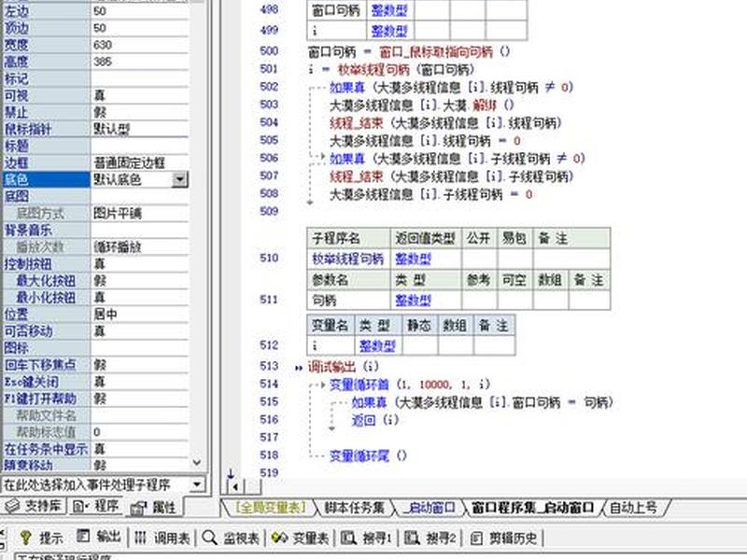Viewport: 747px width, 560px height.
Task: Select the 背景音乐 property
Action: (x=28, y=230)
